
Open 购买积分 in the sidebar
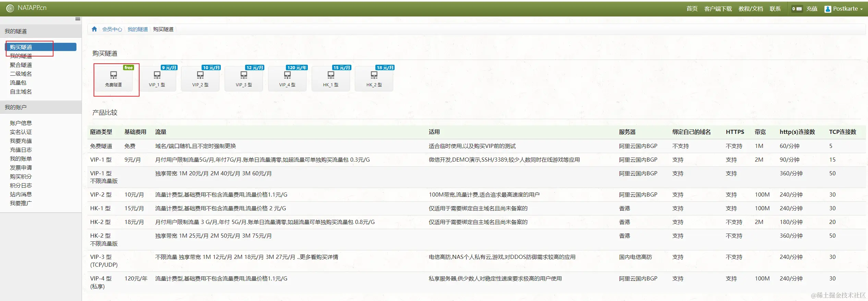tap(21, 176)
